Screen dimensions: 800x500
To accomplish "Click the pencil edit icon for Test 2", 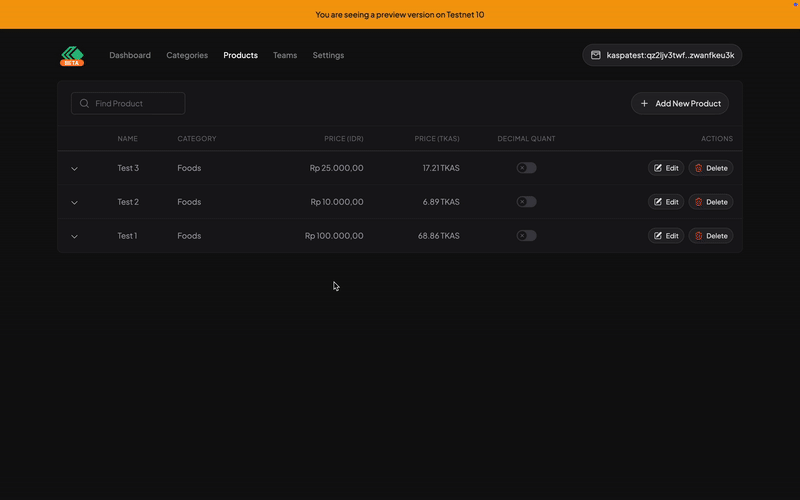I will pos(658,202).
